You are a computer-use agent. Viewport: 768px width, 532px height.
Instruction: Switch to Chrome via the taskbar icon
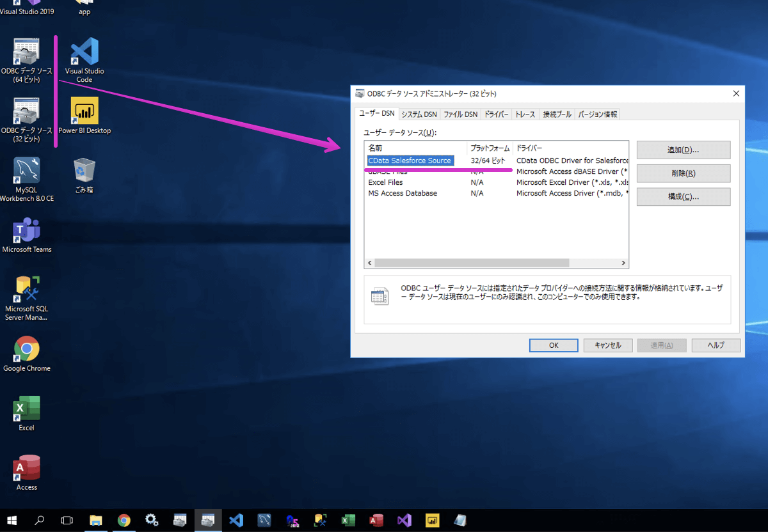(x=124, y=520)
